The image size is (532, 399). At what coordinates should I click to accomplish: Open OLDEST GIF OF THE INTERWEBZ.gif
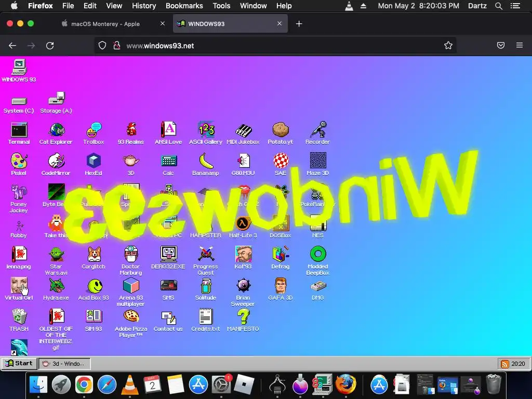pyautogui.click(x=56, y=316)
